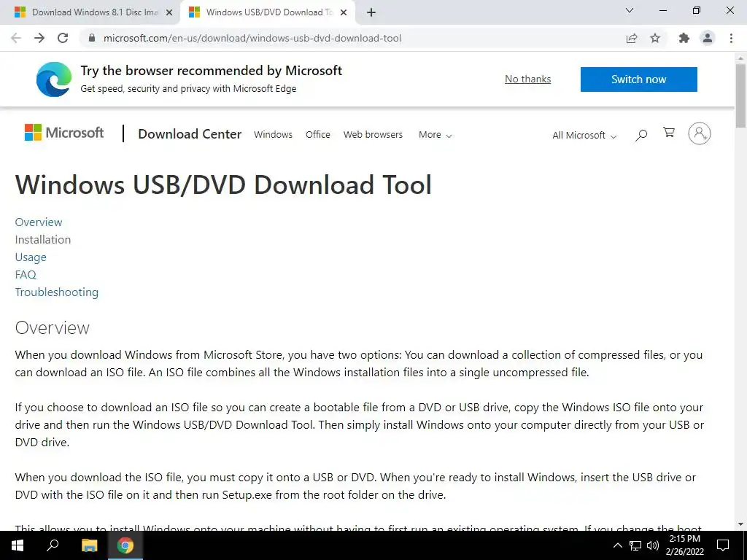
Task: Click the tab search chevron in title bar
Action: click(630, 10)
